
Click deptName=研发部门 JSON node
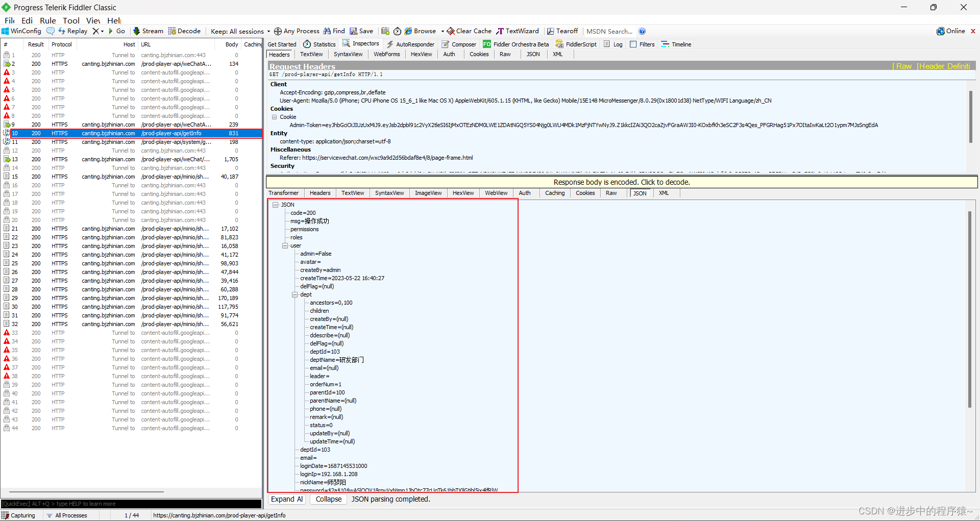point(337,360)
